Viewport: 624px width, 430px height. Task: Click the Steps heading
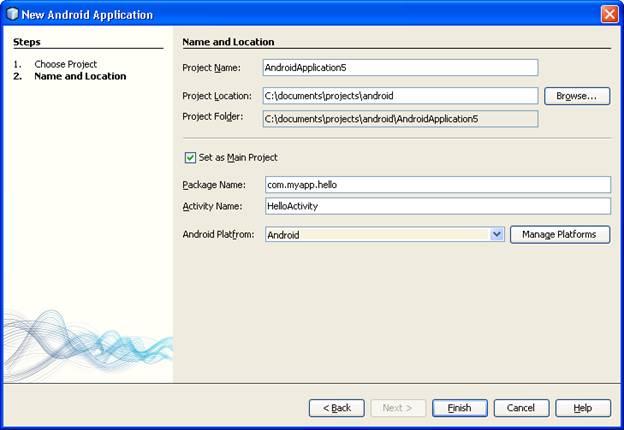tap(27, 42)
